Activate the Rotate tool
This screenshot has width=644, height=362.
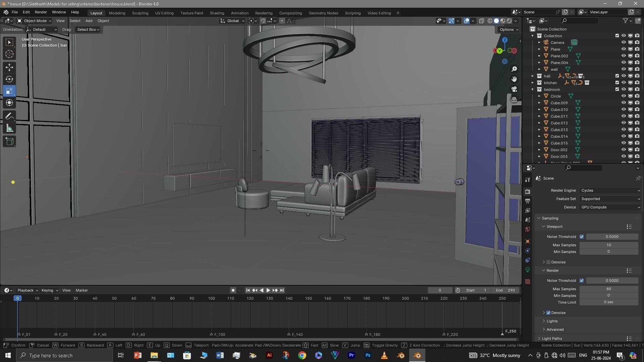tap(9, 79)
